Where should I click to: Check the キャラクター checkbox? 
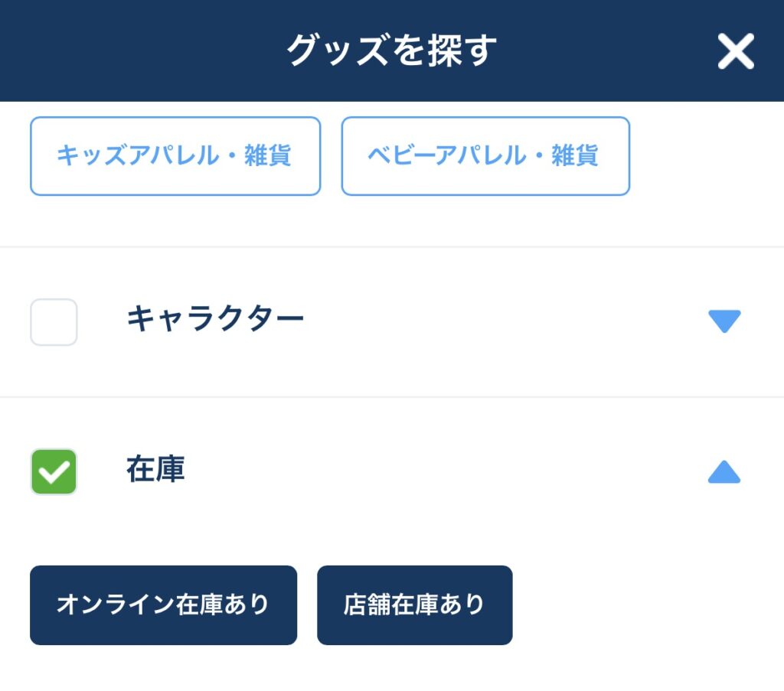click(x=54, y=322)
